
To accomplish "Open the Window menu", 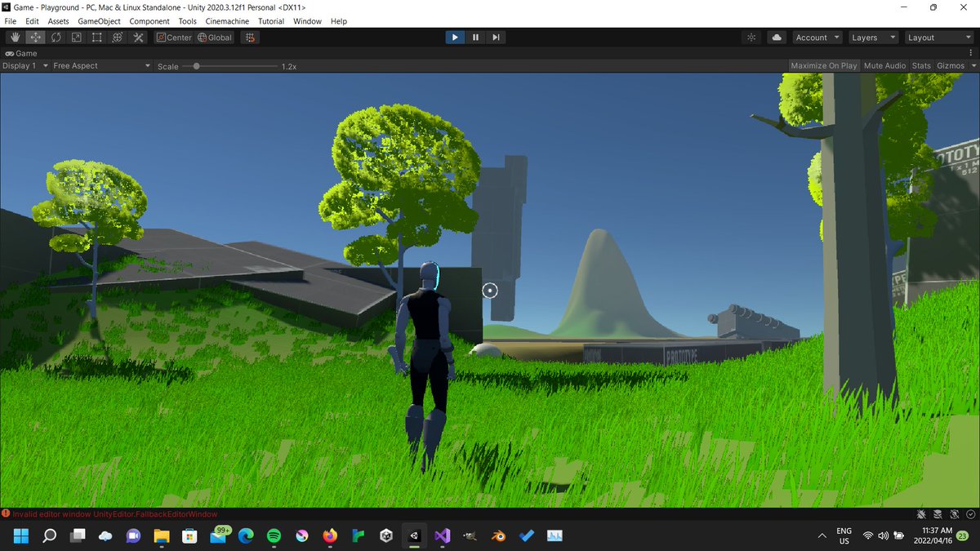I will (307, 21).
